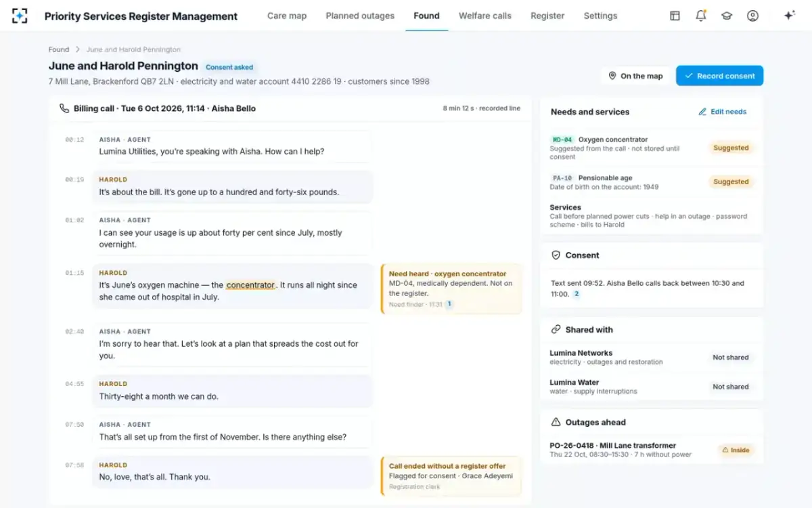
Task: Click reference badge 2 in Consent text
Action: (577, 294)
